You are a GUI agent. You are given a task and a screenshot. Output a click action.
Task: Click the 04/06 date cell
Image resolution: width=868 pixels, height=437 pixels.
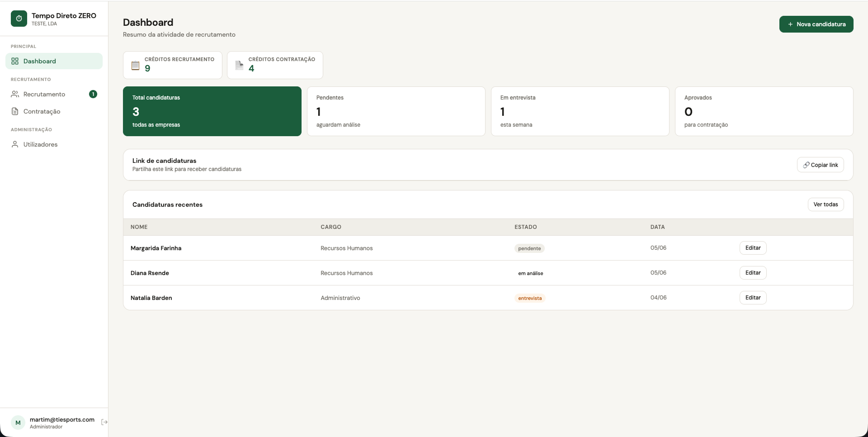pyautogui.click(x=658, y=298)
